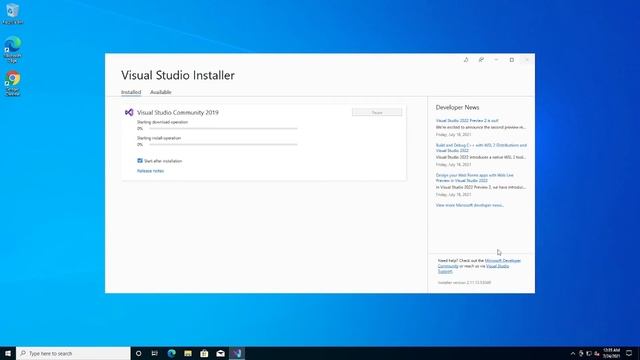Viewport: 640px width, 360px height.
Task: Click the 'Type here to search' taskbar box
Action: (73, 353)
